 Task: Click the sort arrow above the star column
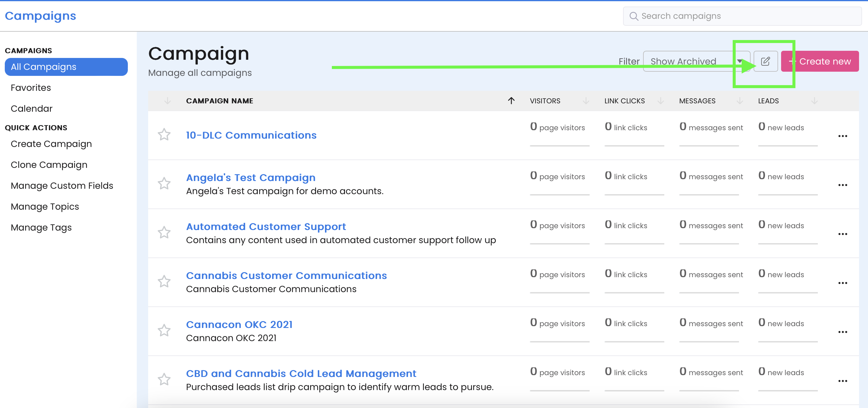[x=168, y=101]
